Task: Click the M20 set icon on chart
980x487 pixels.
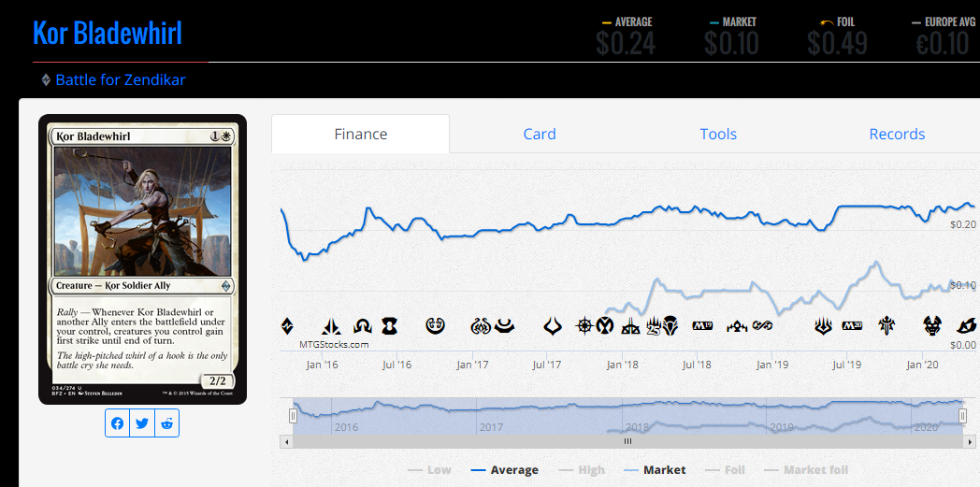Action: [851, 326]
